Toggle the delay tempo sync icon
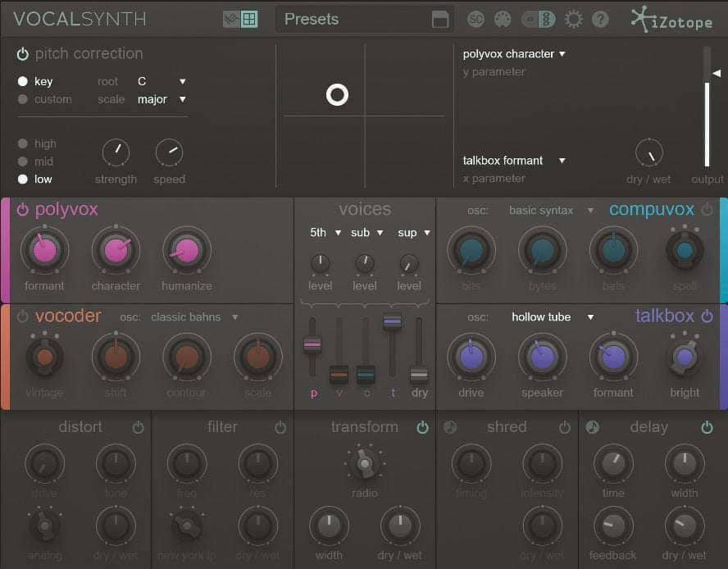This screenshot has width=728, height=569. 592,427
